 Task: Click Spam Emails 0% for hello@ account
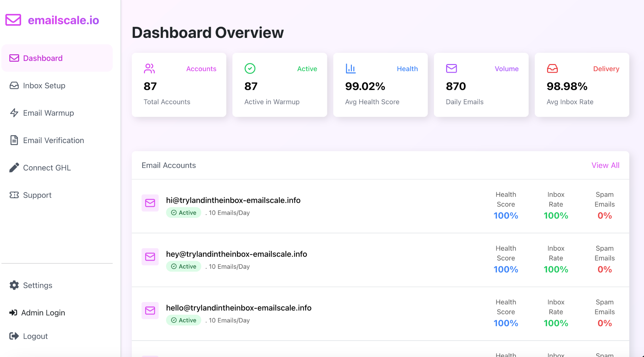(605, 323)
